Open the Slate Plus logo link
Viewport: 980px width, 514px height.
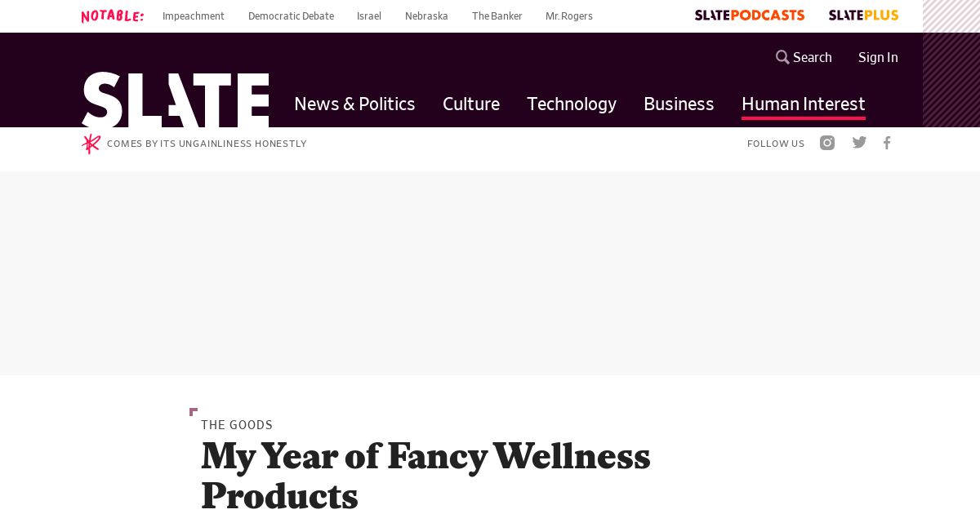(863, 16)
